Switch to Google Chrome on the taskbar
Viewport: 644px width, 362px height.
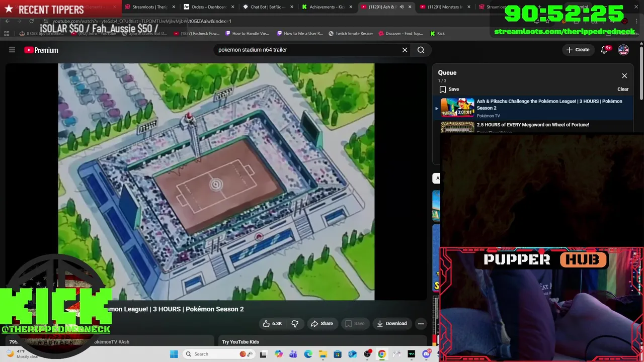[382, 354]
